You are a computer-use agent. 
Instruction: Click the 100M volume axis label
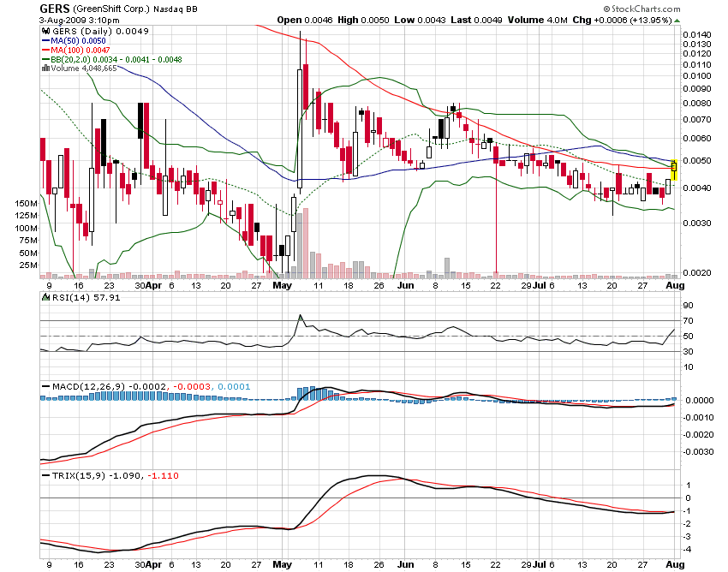click(x=27, y=228)
